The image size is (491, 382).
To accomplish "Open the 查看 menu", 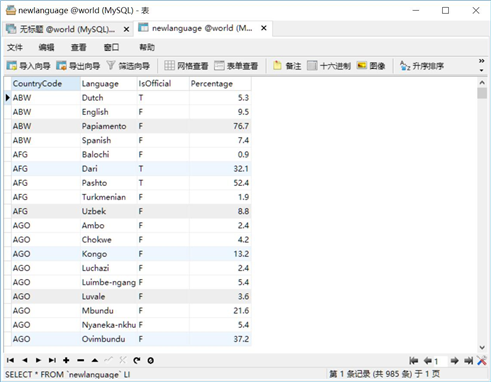I will click(79, 47).
